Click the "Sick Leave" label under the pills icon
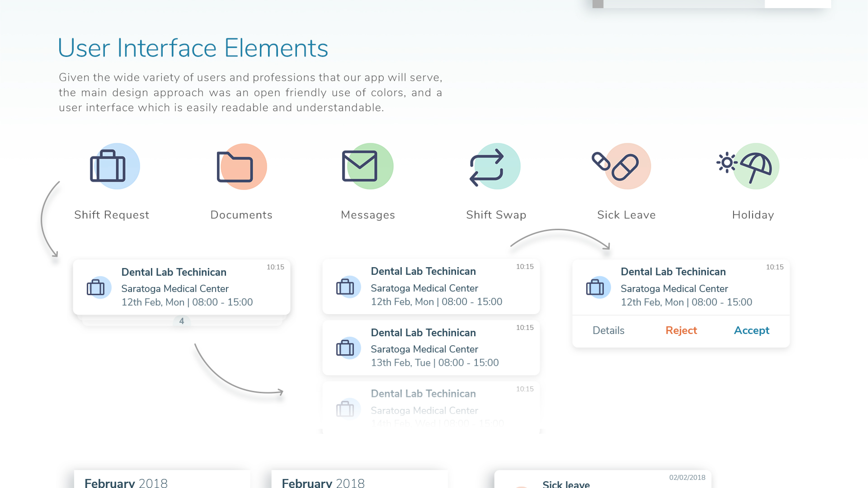This screenshot has width=868, height=488. (626, 215)
